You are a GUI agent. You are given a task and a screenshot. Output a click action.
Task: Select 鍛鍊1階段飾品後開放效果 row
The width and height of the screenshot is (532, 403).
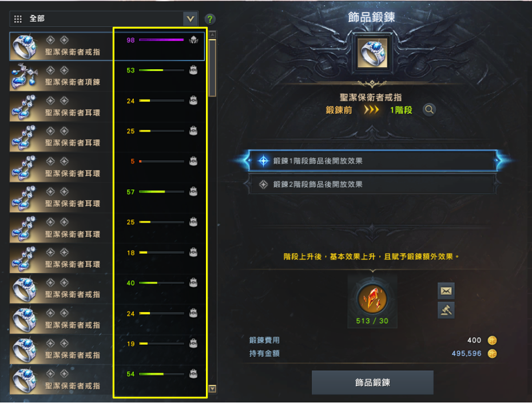(x=372, y=161)
